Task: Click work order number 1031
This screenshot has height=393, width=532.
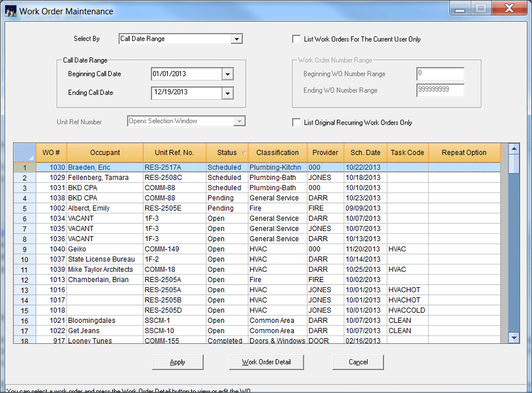Action: point(51,188)
